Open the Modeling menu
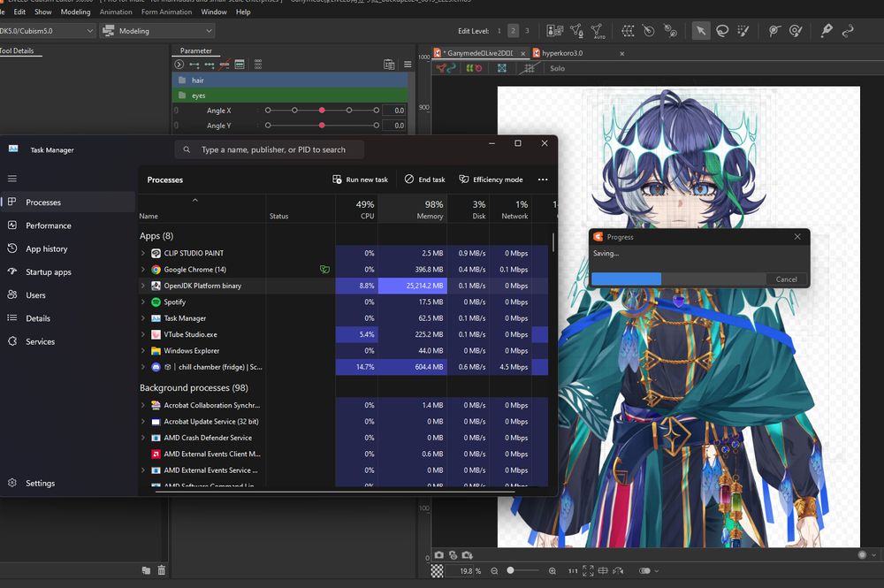The width and height of the screenshot is (884, 588). (x=75, y=11)
